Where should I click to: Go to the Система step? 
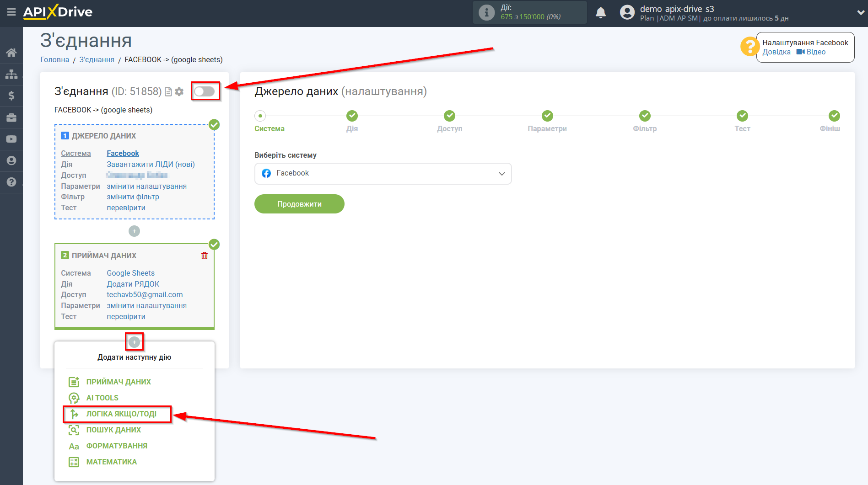[260, 116]
